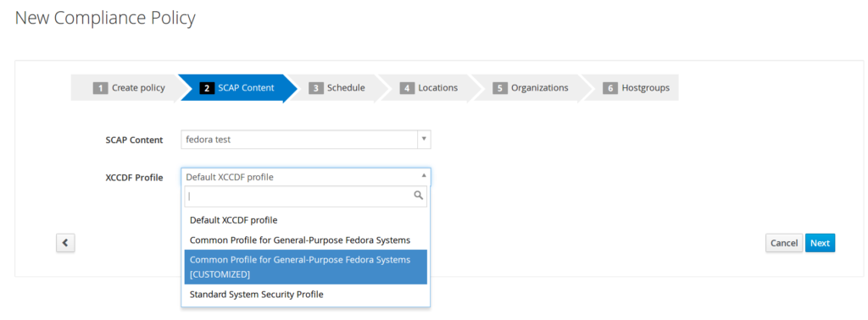Click step number 2 badge
Image resolution: width=868 pixels, height=320 pixels.
[x=207, y=88]
